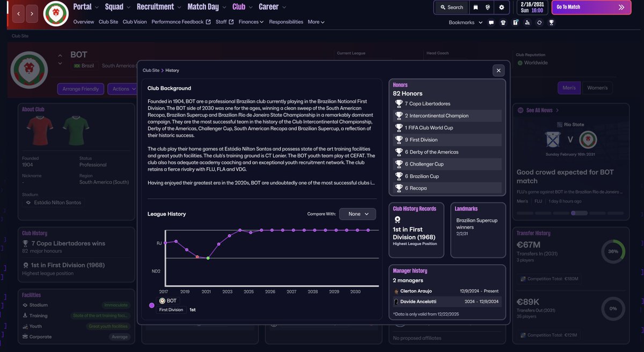Go forward with the right arrow button
Screen dimensions: 644x352
32,13
